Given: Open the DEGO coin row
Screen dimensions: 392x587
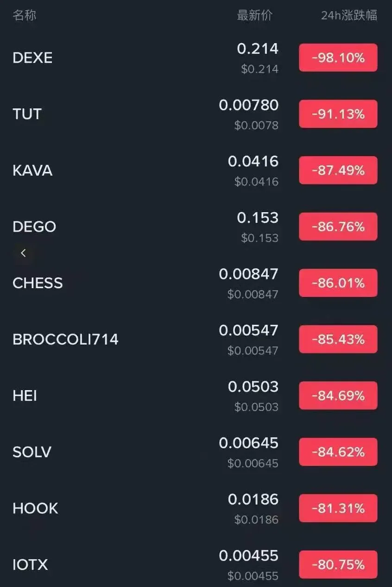Looking at the screenshot, I should [34, 227].
